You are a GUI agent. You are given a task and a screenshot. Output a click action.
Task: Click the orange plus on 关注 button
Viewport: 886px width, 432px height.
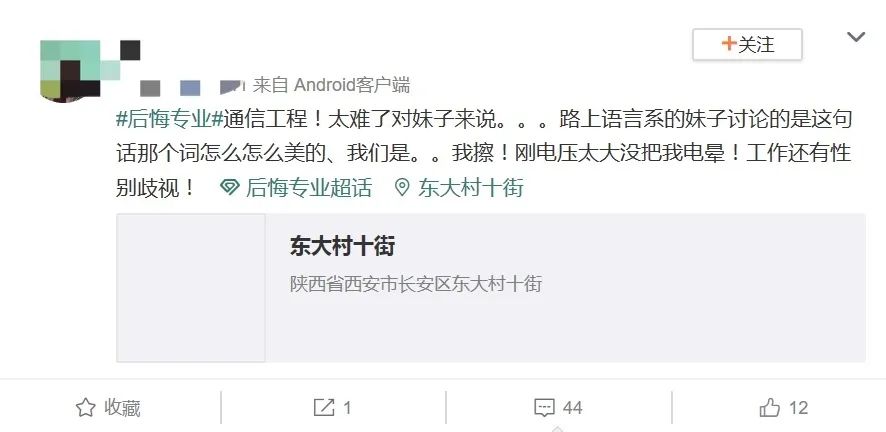point(728,43)
